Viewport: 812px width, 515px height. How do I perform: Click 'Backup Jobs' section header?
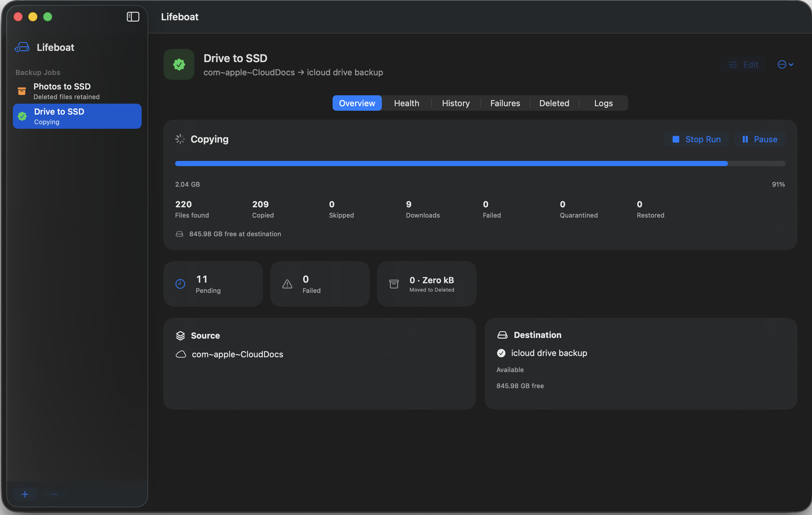click(x=38, y=72)
